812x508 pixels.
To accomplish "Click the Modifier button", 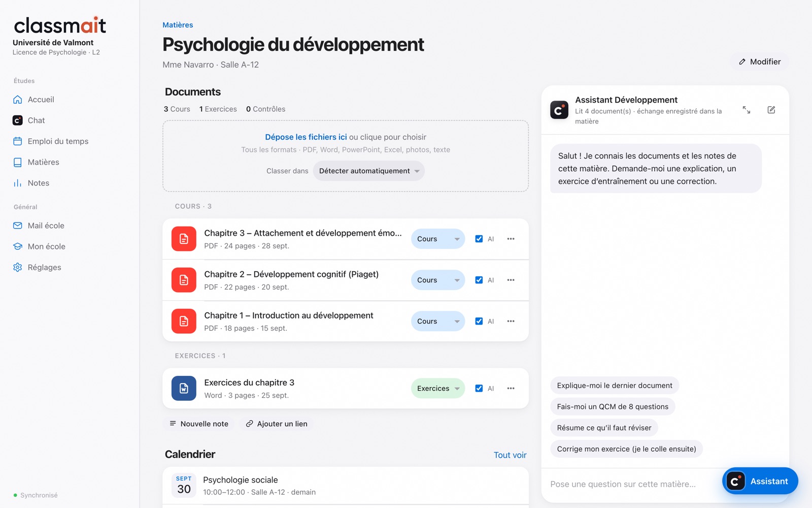I will (760, 61).
